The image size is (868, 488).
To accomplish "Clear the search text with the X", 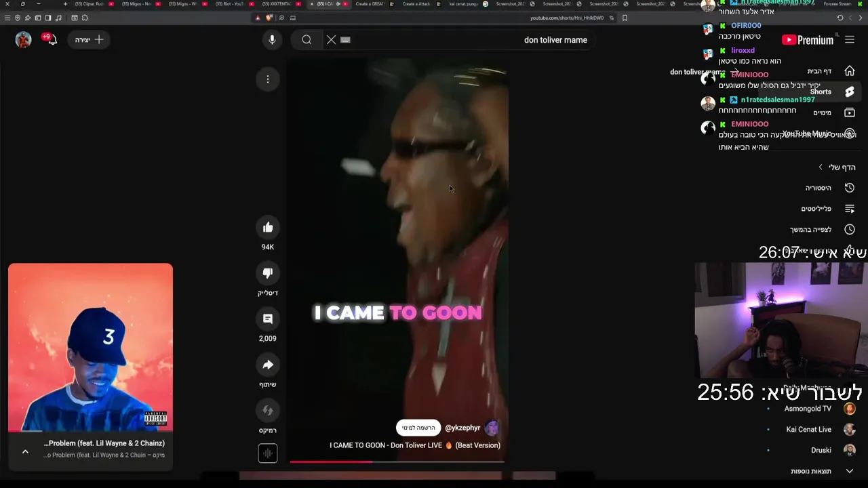I will [331, 40].
